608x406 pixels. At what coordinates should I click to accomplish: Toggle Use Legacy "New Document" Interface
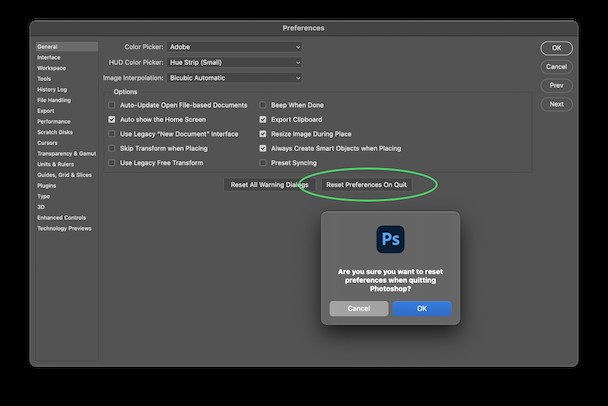click(112, 134)
